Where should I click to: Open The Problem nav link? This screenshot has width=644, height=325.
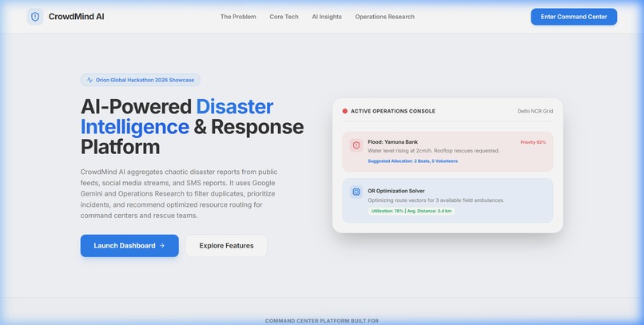tap(238, 17)
